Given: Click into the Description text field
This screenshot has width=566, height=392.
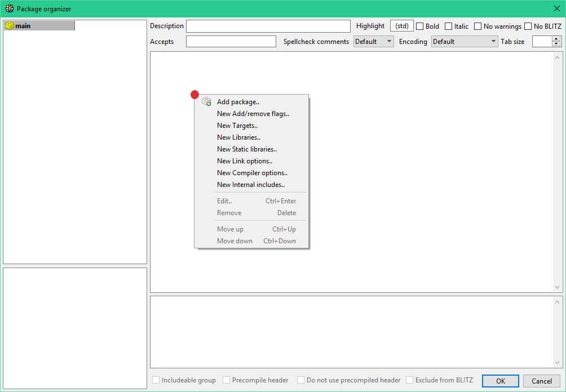Looking at the screenshot, I should pyautogui.click(x=268, y=26).
